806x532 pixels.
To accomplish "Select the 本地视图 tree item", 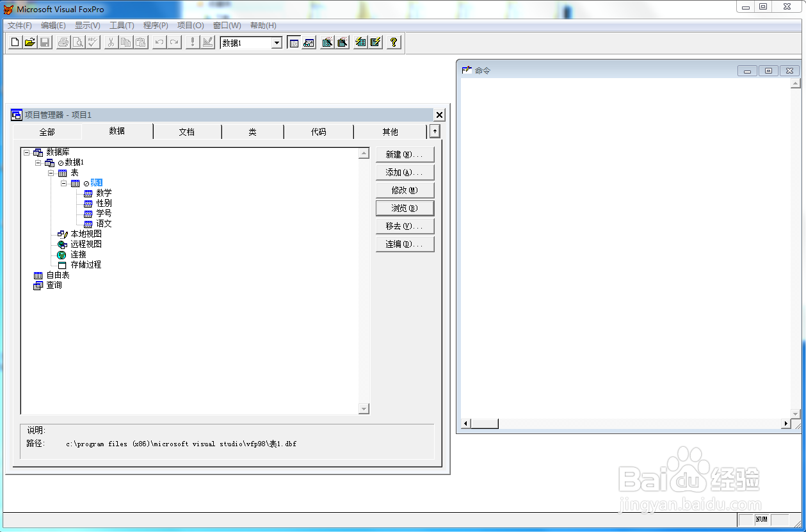I will 86,234.
